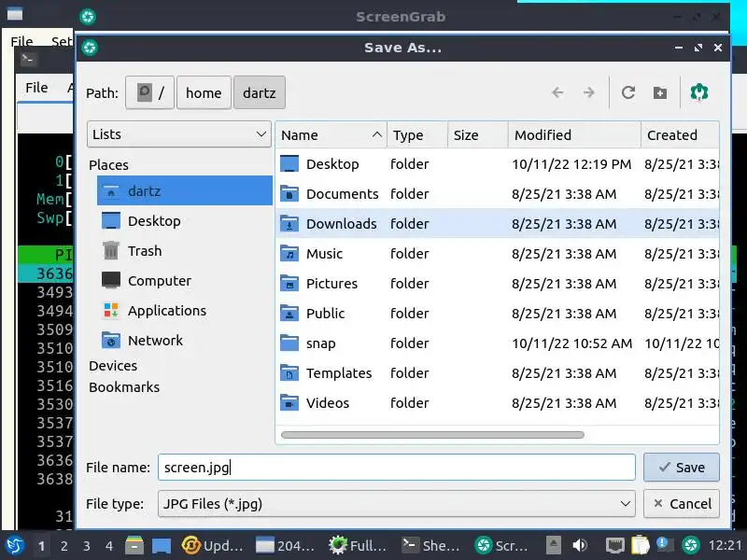Sort by the Name column
Image resolution: width=747 pixels, height=560 pixels.
coord(331,135)
